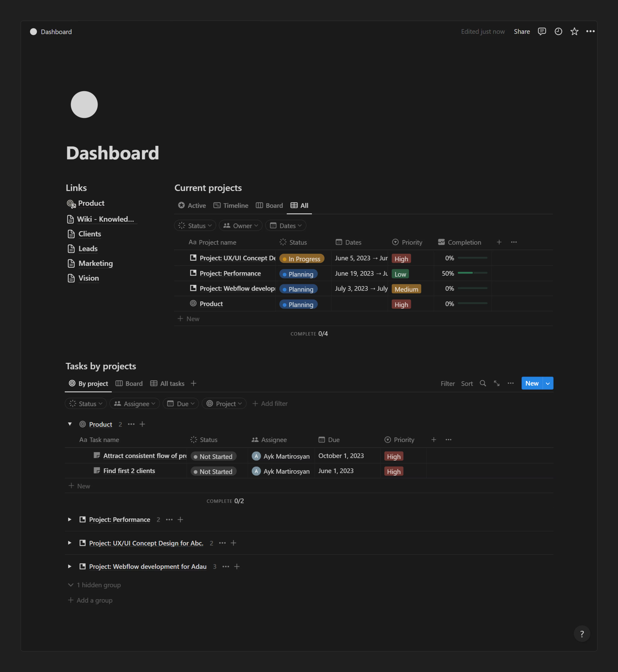Open the top-right page options menu
This screenshot has height=672, width=618.
point(591,31)
